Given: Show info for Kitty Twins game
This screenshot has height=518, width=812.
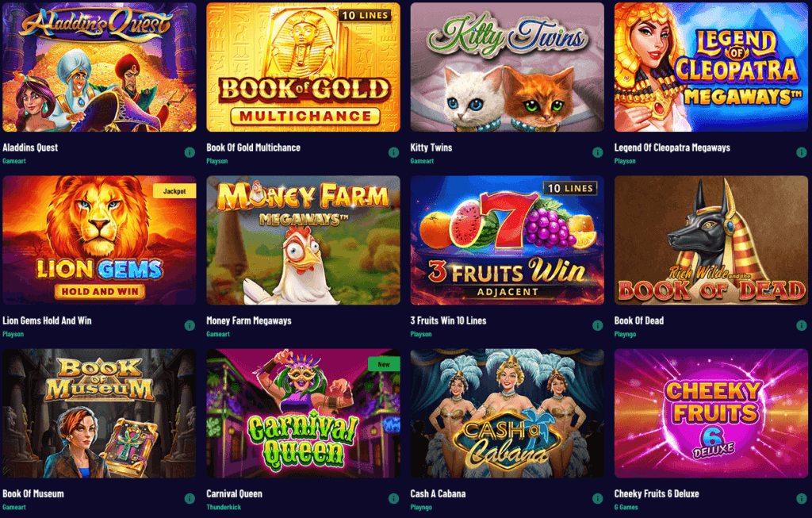Looking at the screenshot, I should point(598,152).
